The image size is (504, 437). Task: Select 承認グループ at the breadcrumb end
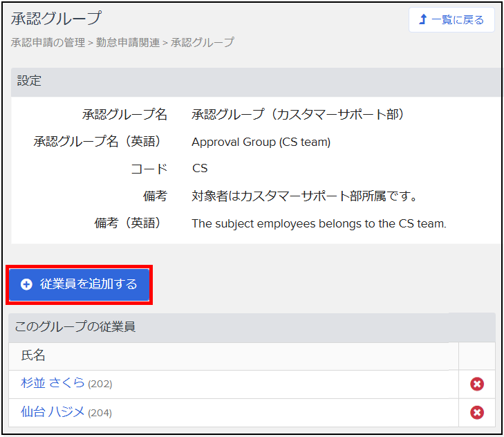pos(203,42)
